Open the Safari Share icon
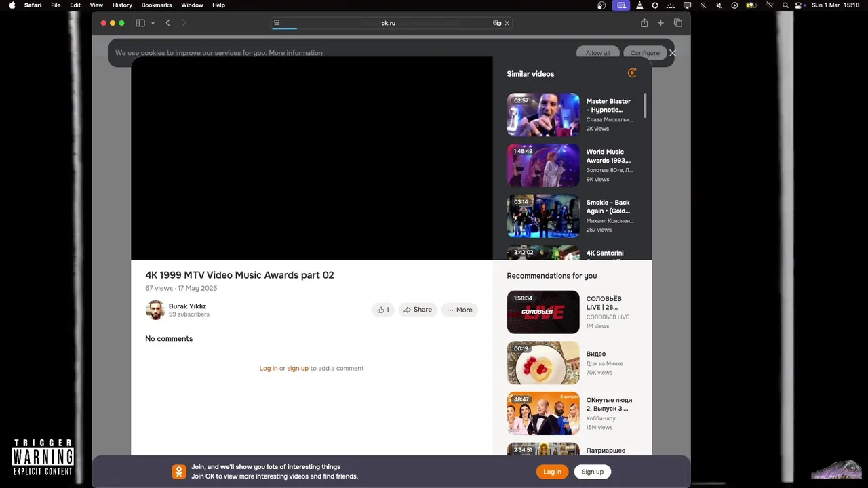This screenshot has width=868, height=488. (x=644, y=23)
